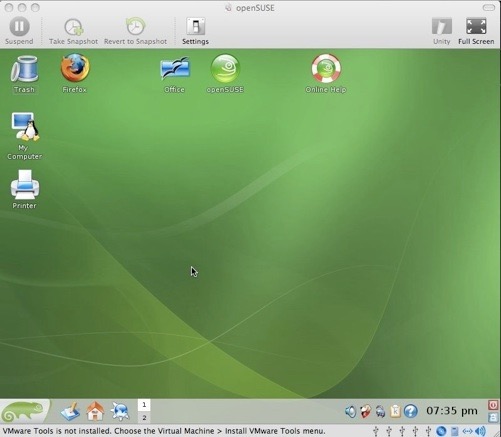This screenshot has width=501, height=437.
Task: Click the Take Snapshot toolbar button
Action: [x=73, y=31]
